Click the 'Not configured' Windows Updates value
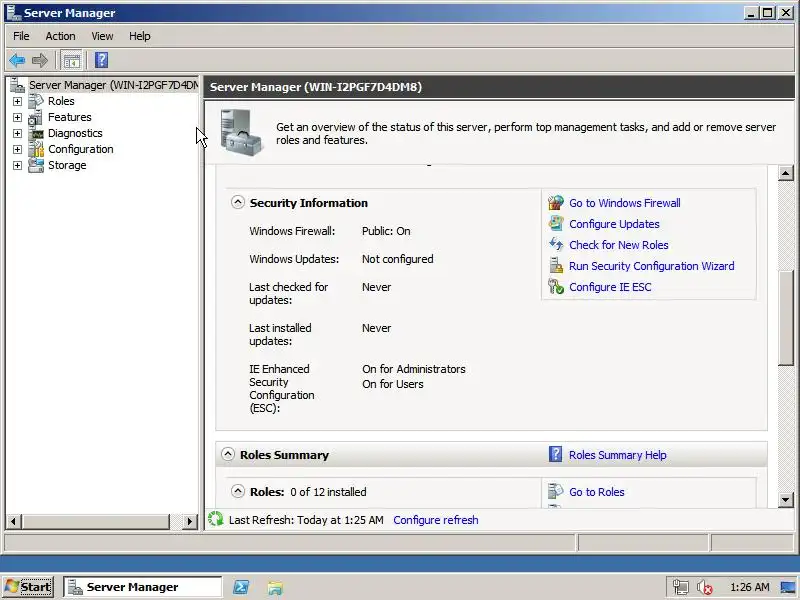 tap(397, 259)
